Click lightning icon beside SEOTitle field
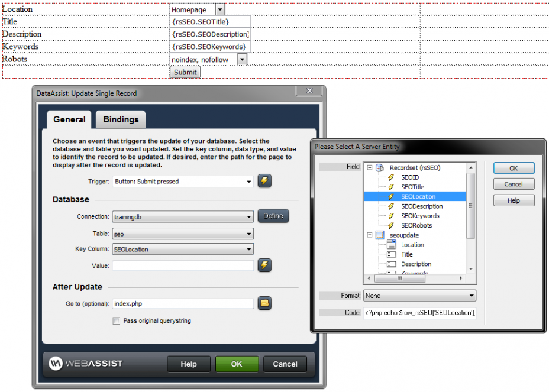 coord(391,187)
